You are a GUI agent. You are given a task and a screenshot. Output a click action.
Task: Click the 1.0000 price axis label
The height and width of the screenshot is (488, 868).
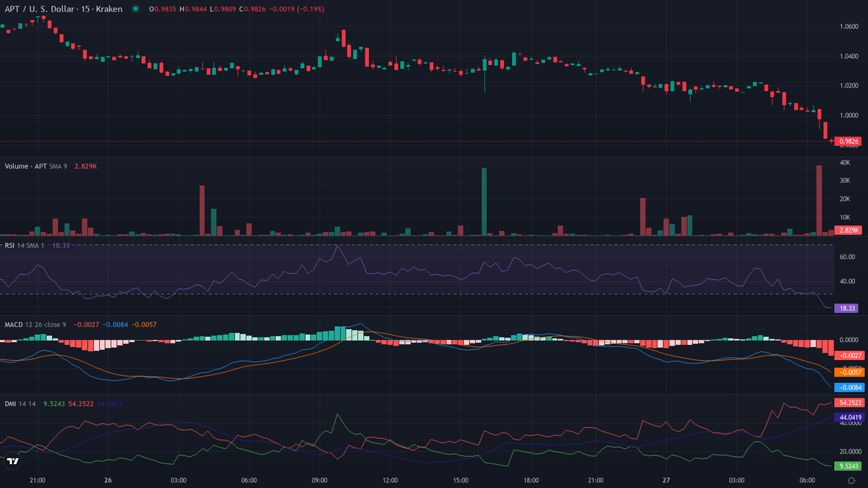pos(848,116)
